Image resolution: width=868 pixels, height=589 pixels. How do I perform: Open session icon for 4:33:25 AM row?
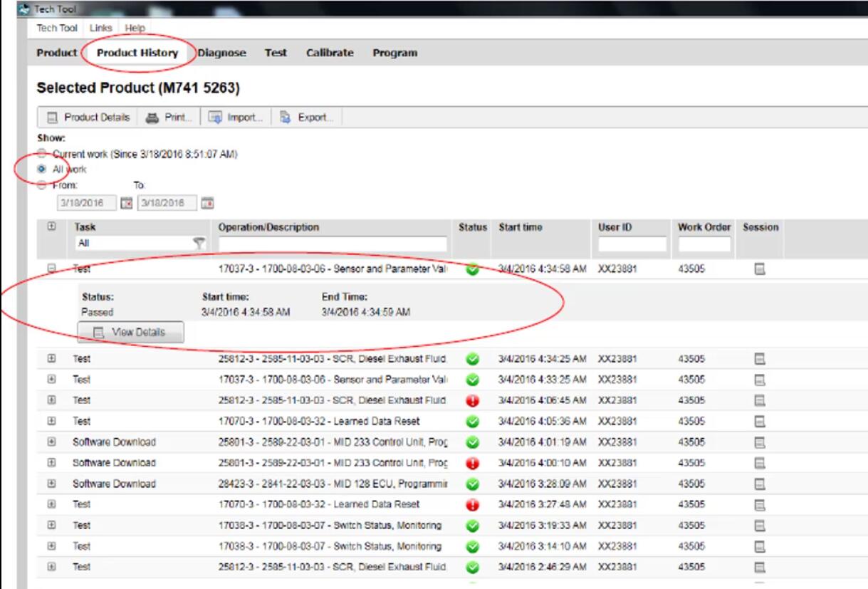(x=760, y=379)
